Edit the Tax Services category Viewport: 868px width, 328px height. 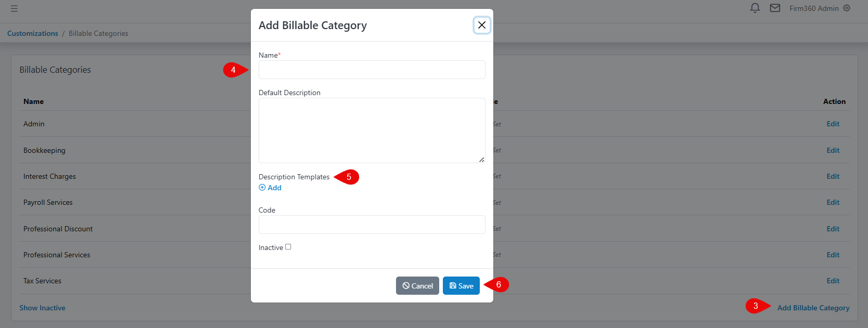833,281
